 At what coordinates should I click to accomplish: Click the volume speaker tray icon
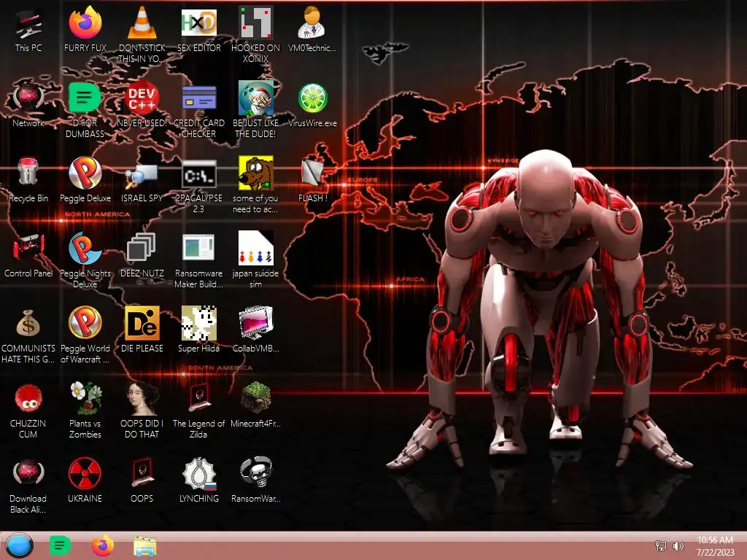pyautogui.click(x=678, y=545)
